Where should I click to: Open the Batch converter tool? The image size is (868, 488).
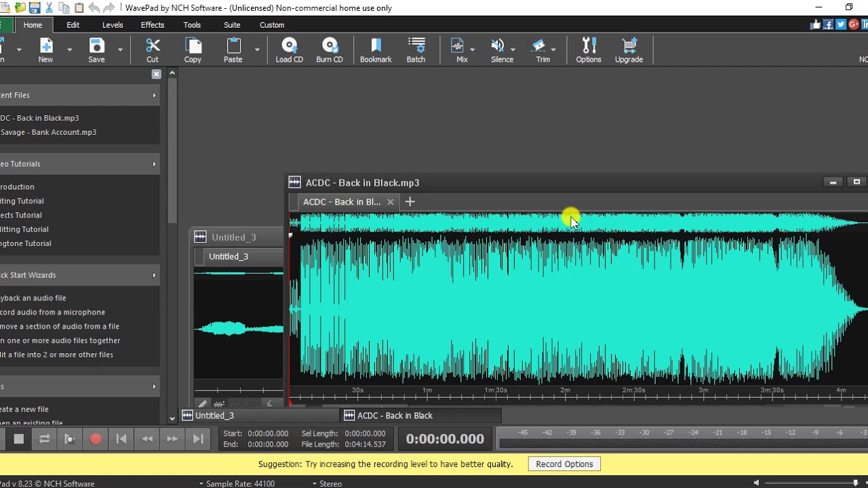[x=416, y=50]
